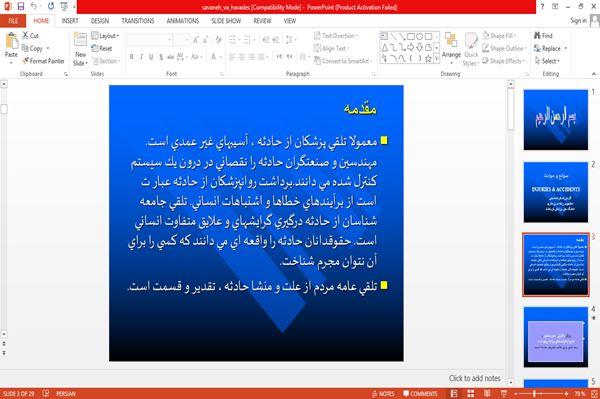The width and height of the screenshot is (600, 399).
Task: Toggle bullet list formatting
Action: pyautogui.click(x=232, y=40)
